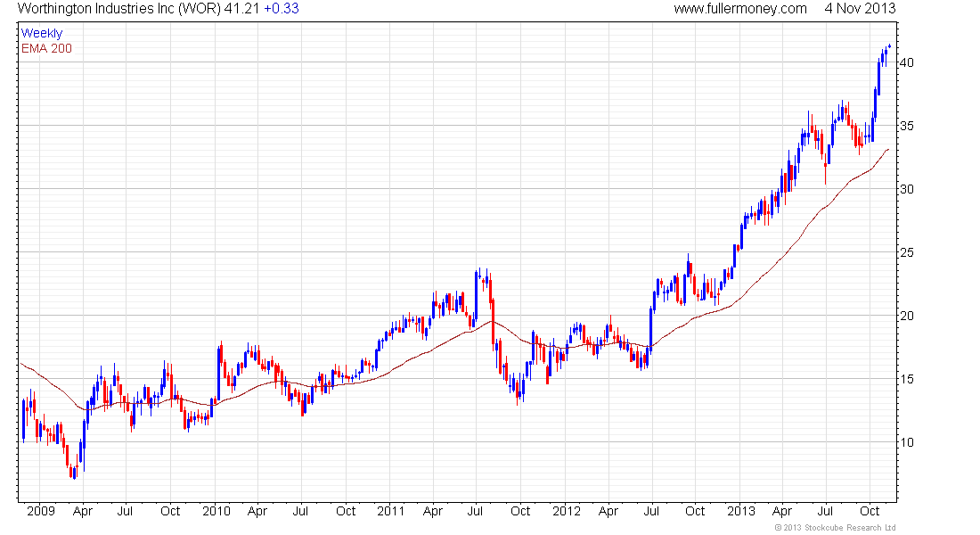Click the 2009 year label on time axis
The height and width of the screenshot is (535, 980).
coord(41,511)
